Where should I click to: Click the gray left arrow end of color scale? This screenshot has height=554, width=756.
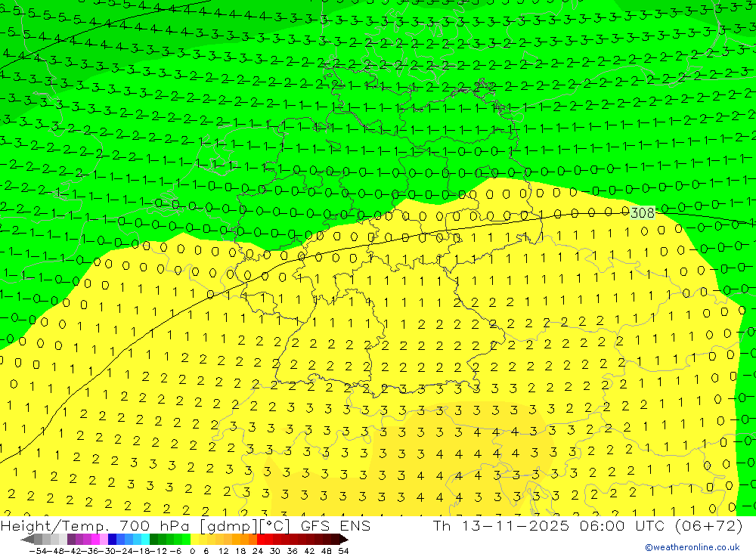(27, 539)
